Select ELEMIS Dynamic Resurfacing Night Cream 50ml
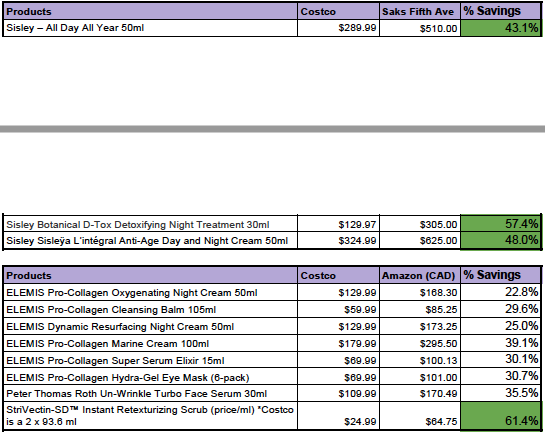 pos(150,326)
